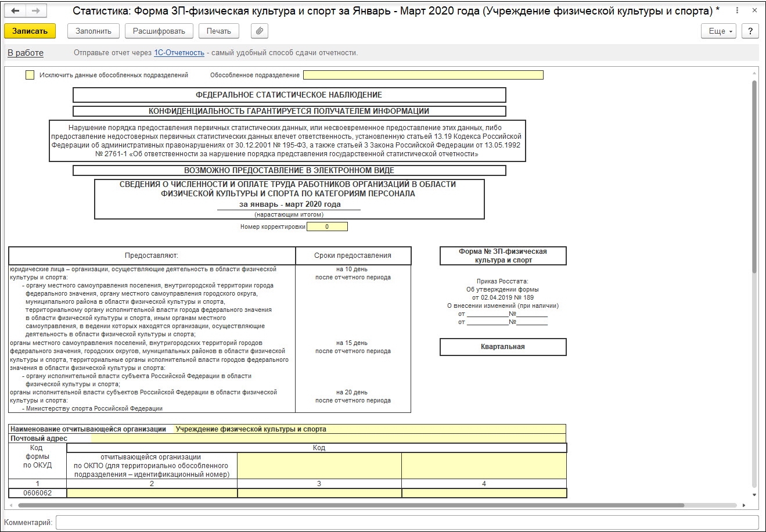Go forward with the right arrow
Screen dimensions: 766x532
point(35,11)
